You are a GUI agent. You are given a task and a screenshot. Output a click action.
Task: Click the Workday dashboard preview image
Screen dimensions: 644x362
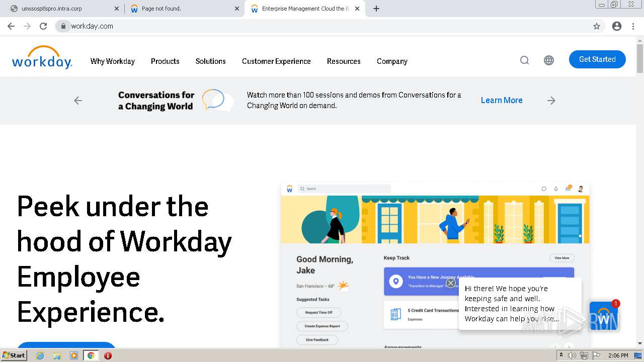click(x=435, y=265)
